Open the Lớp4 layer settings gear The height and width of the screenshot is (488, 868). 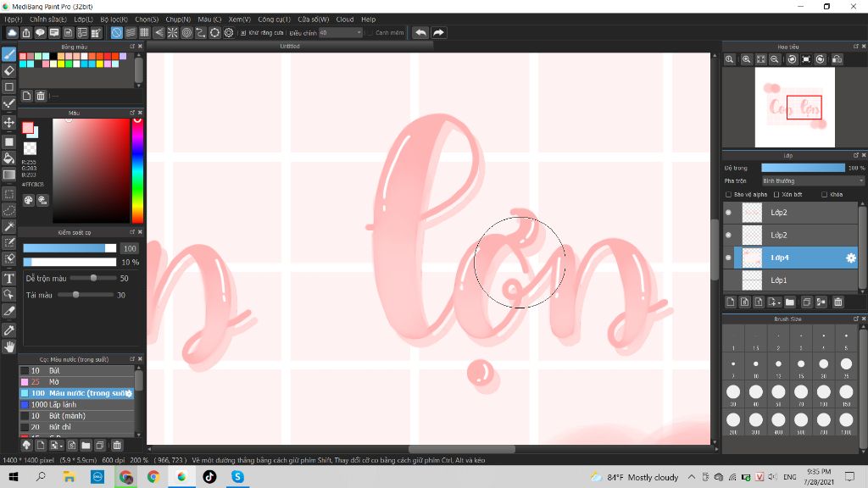tap(851, 258)
